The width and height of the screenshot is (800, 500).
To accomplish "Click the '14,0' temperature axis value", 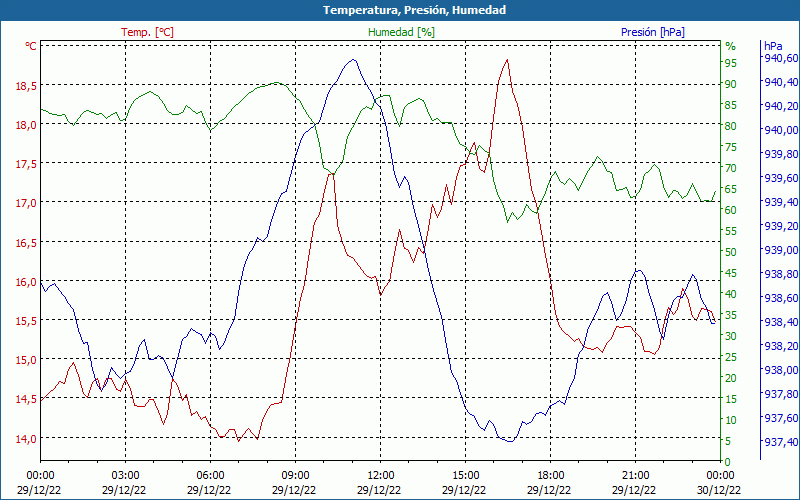I will [26, 439].
